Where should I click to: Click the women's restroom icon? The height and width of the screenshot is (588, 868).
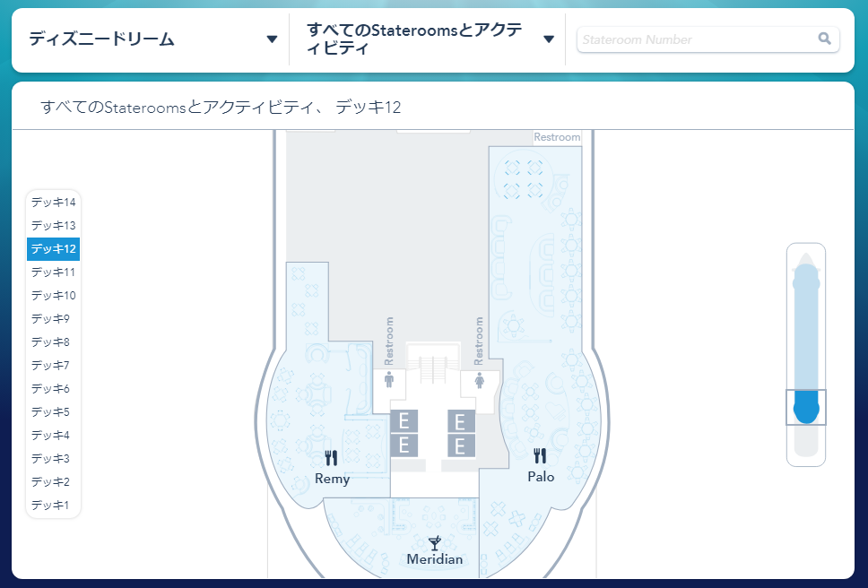480,380
